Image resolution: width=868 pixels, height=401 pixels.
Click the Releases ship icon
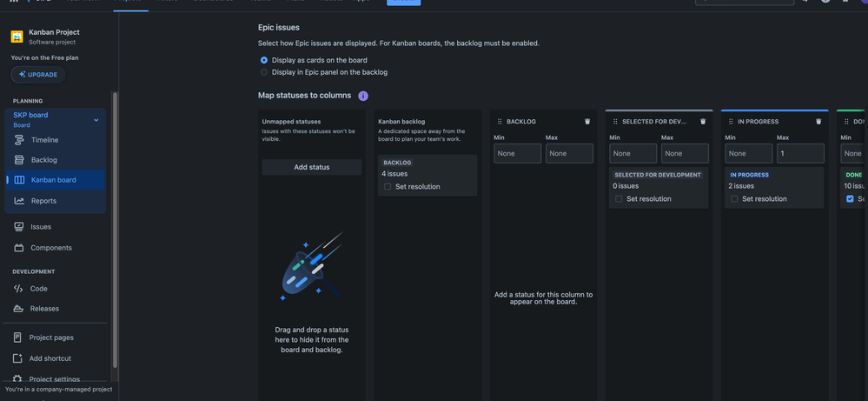[19, 309]
